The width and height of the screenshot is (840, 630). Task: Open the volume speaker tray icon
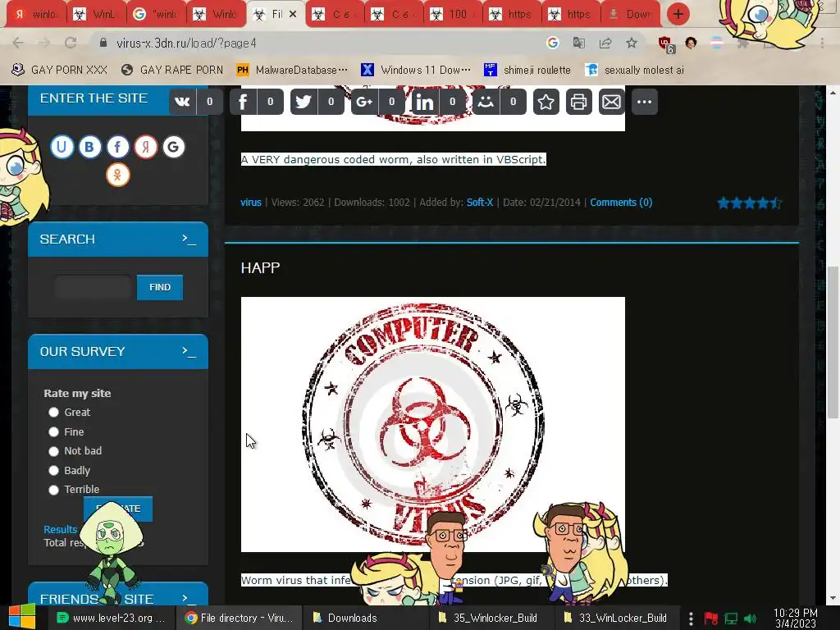pos(751,619)
